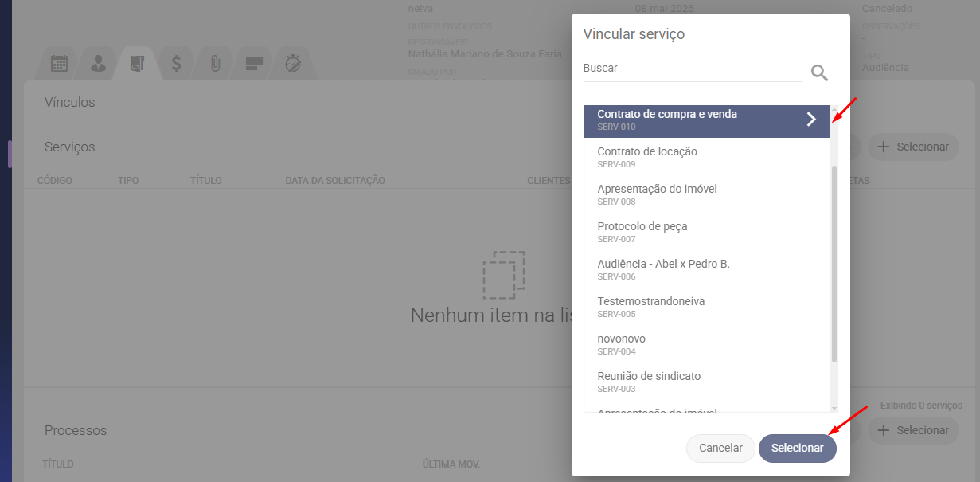This screenshot has height=482, width=980.
Task: Click the magnifying glass search icon
Action: pos(819,73)
